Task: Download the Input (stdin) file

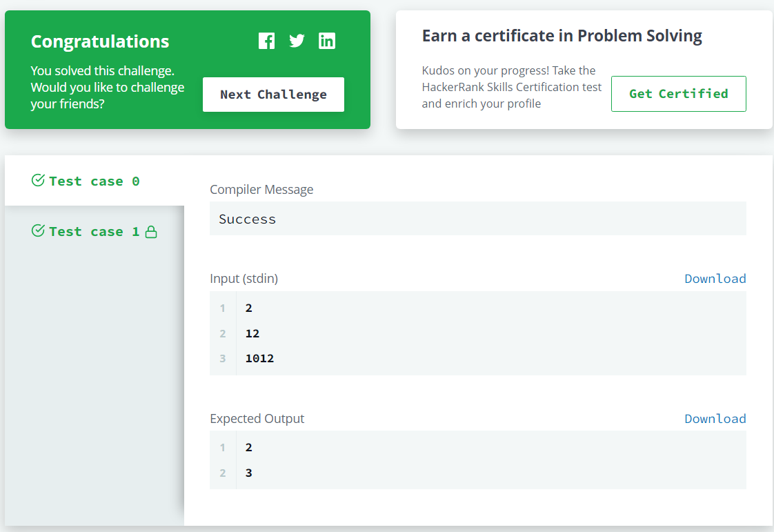Action: point(715,279)
